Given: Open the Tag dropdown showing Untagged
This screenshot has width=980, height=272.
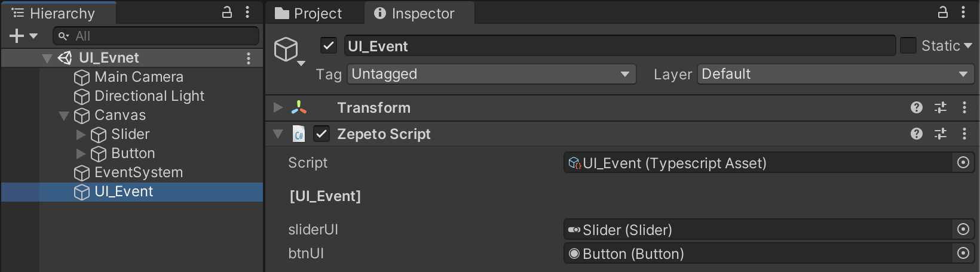Looking at the screenshot, I should pyautogui.click(x=491, y=74).
